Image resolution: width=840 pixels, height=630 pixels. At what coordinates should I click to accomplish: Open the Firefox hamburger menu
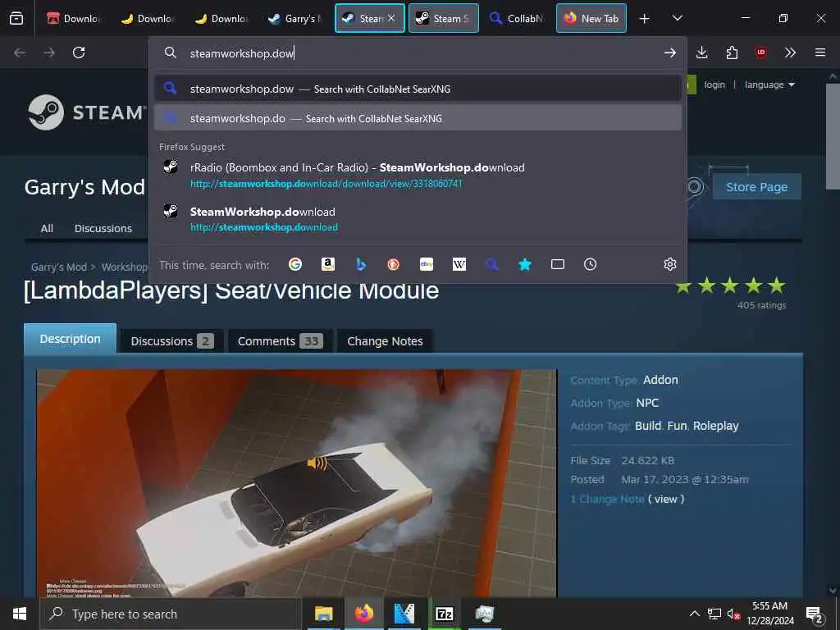pyautogui.click(x=820, y=52)
